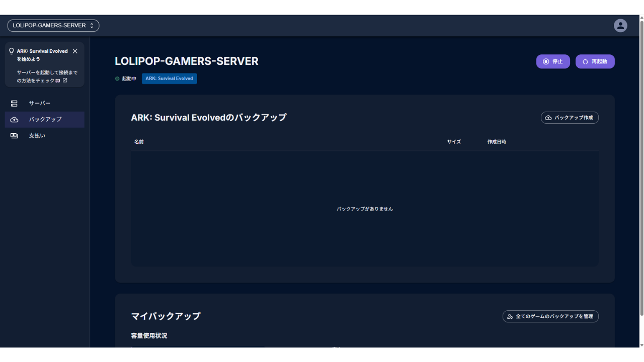Screen dimensions: 644x362
Task: Click the サイズ column header
Action: (454, 142)
